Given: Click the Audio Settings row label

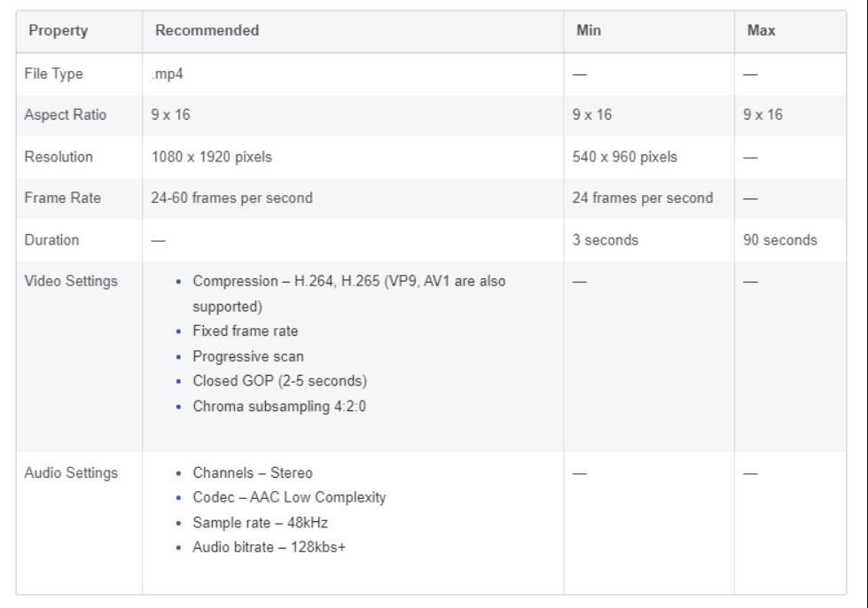Looking at the screenshot, I should pyautogui.click(x=71, y=473).
